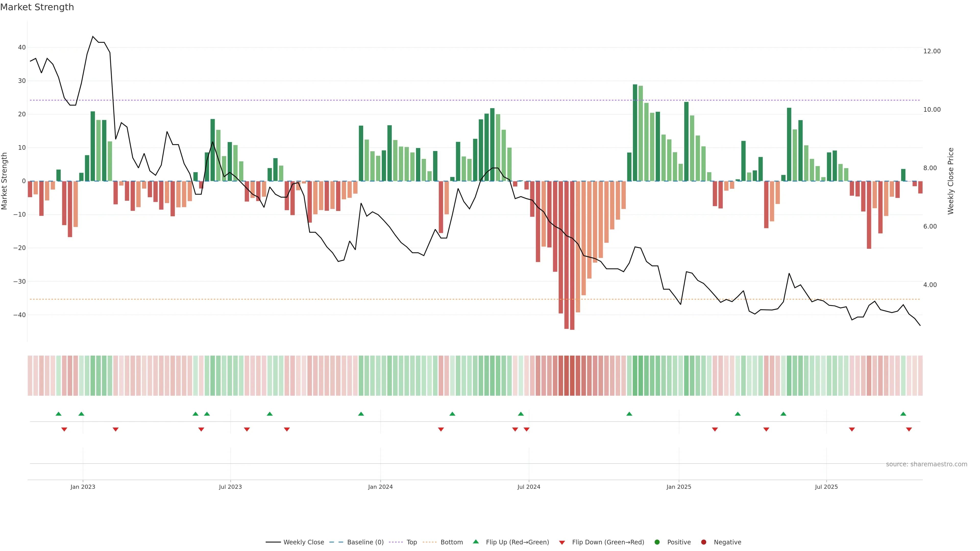The width and height of the screenshot is (980, 551).
Task: Click the Jan 2023 axis label
Action: (82, 487)
